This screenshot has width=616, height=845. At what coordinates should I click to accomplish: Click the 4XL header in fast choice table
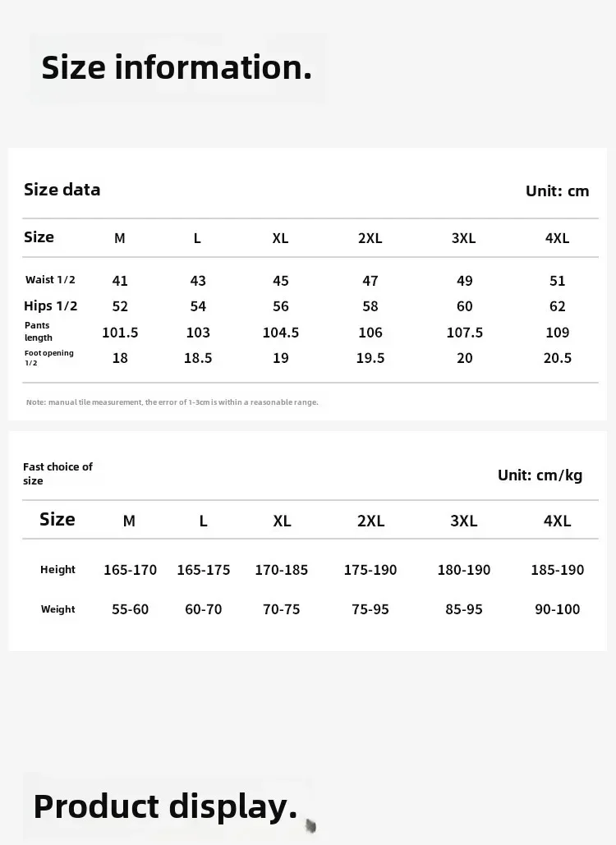coord(557,521)
